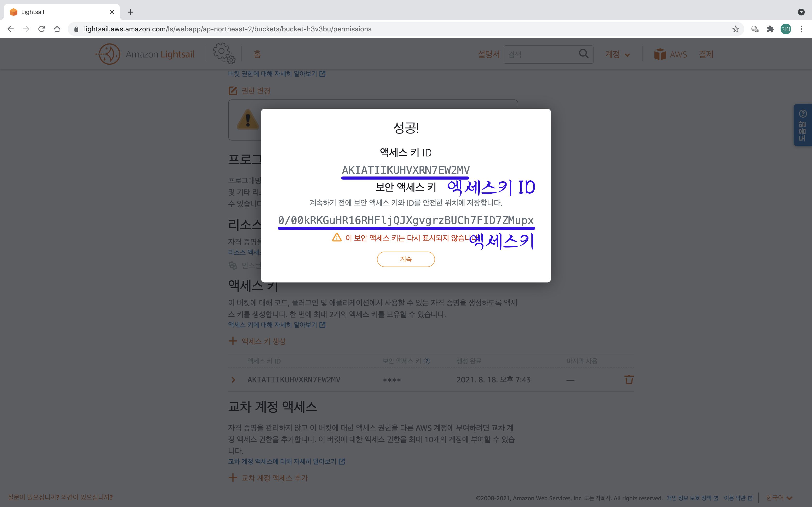This screenshot has width=812, height=507.
Task: Delete the access key with the trash icon
Action: [629, 380]
